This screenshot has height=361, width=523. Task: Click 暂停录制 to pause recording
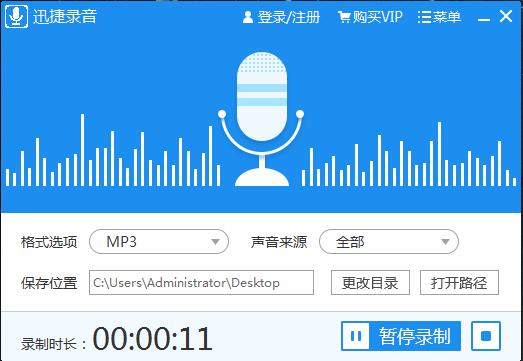[x=401, y=336]
